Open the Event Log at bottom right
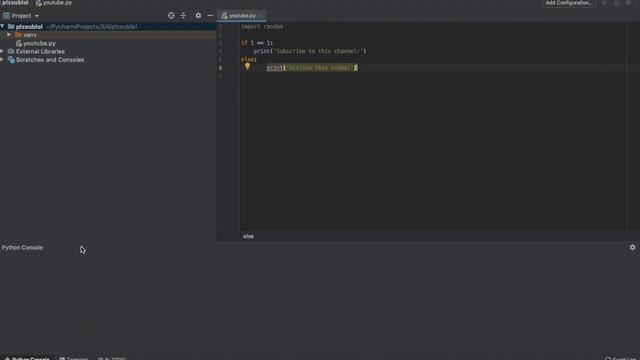Screen dimensions: 640x360 click(621, 358)
